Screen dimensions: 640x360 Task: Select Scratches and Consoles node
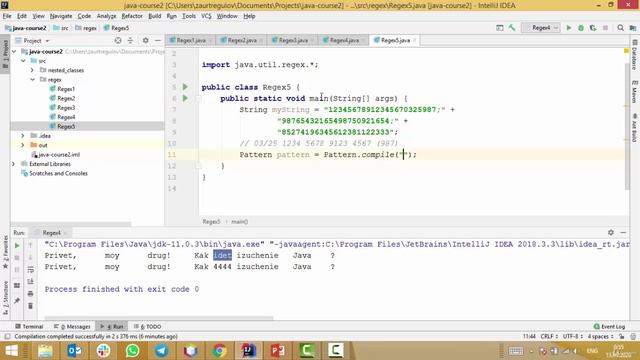tap(58, 173)
